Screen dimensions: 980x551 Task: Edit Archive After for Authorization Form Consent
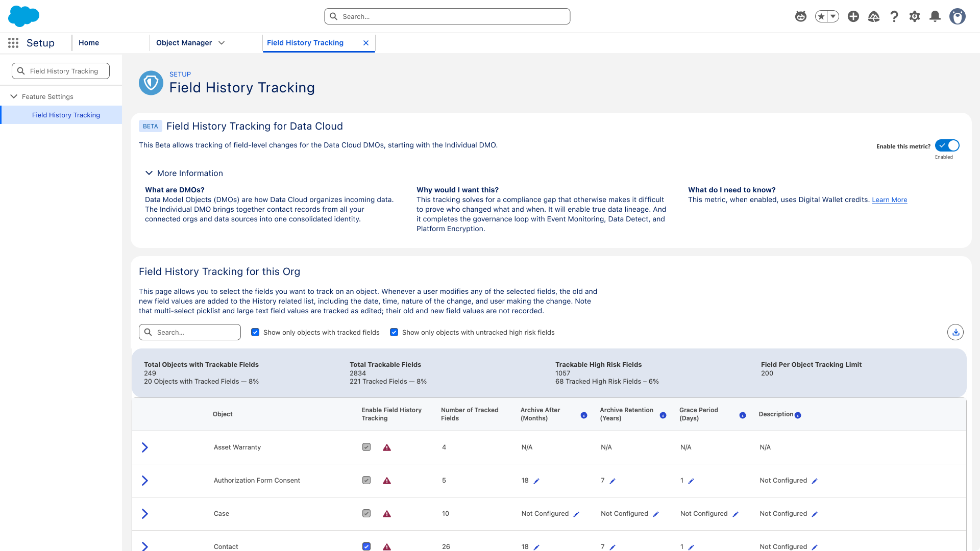(x=536, y=481)
